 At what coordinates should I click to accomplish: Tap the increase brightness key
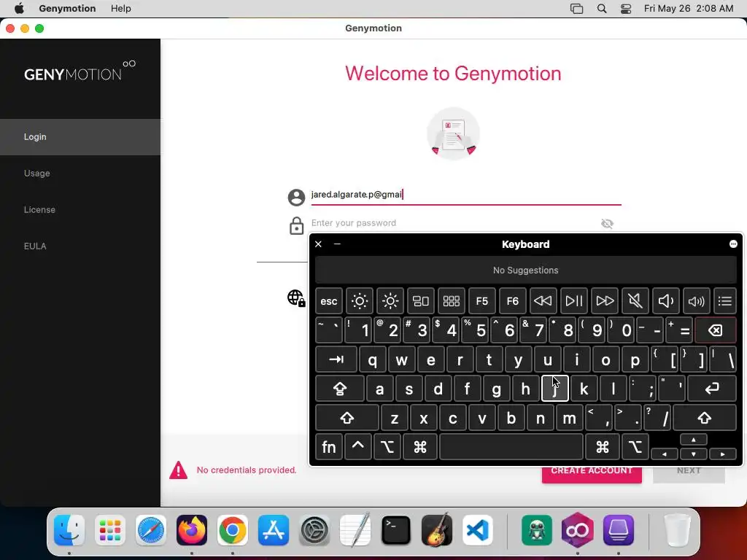[x=390, y=301]
